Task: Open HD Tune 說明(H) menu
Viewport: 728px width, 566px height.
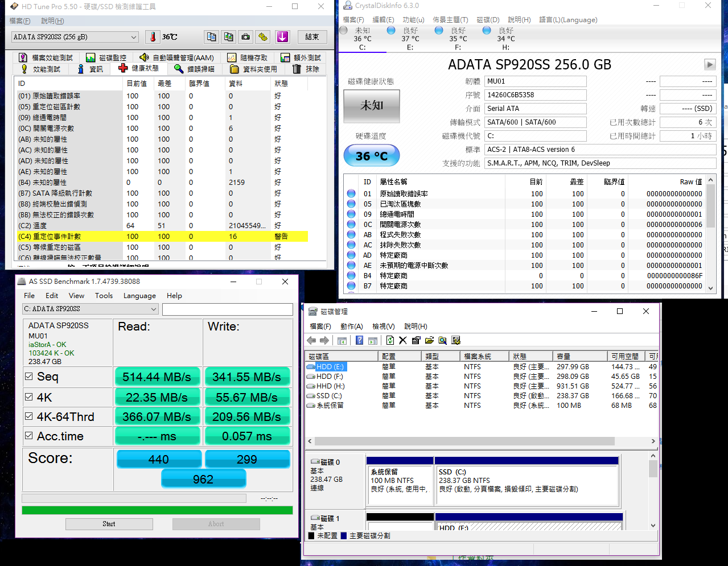Action: [x=52, y=21]
